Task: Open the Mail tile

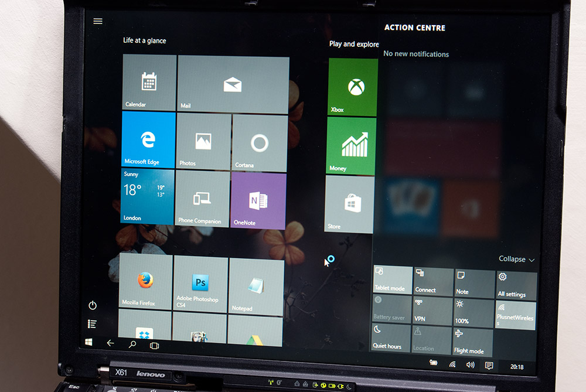Action: click(233, 84)
